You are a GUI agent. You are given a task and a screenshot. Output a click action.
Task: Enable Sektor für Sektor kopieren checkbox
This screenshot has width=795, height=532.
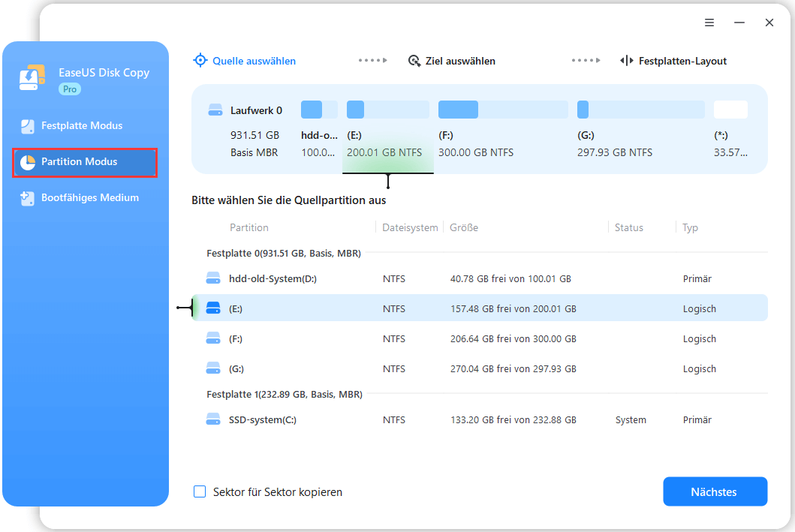(200, 491)
